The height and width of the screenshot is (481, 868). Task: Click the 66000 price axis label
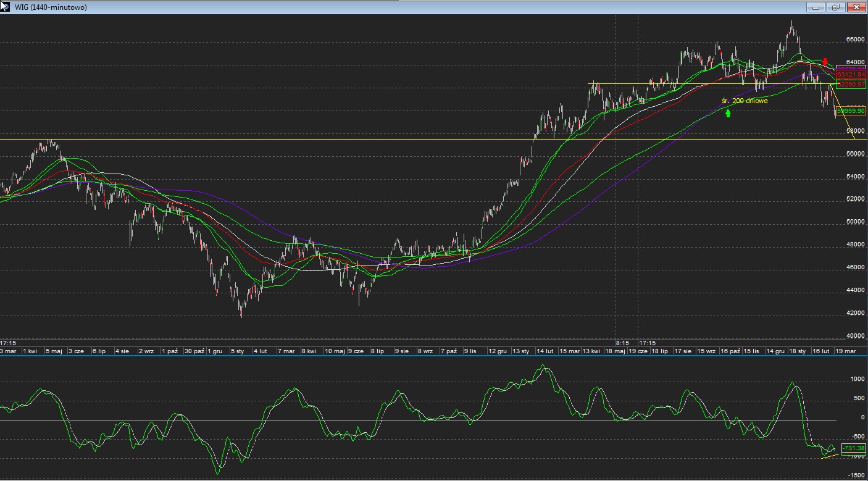(x=855, y=40)
